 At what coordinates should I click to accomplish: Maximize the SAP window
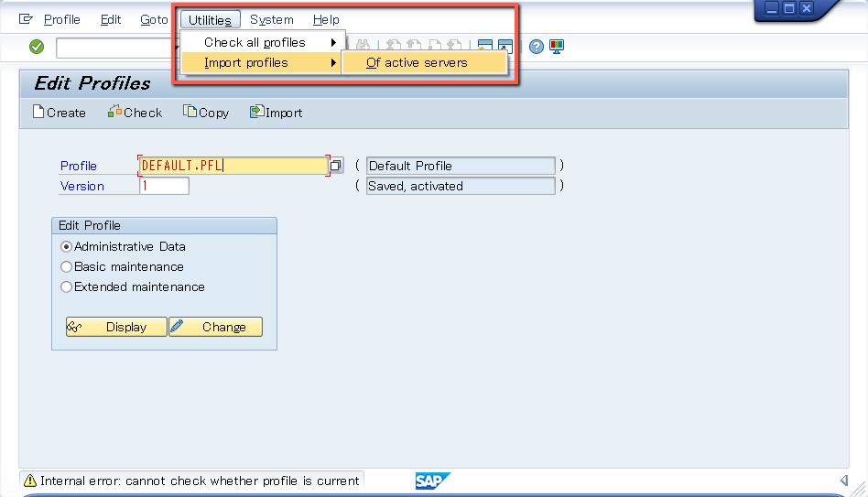pos(789,8)
